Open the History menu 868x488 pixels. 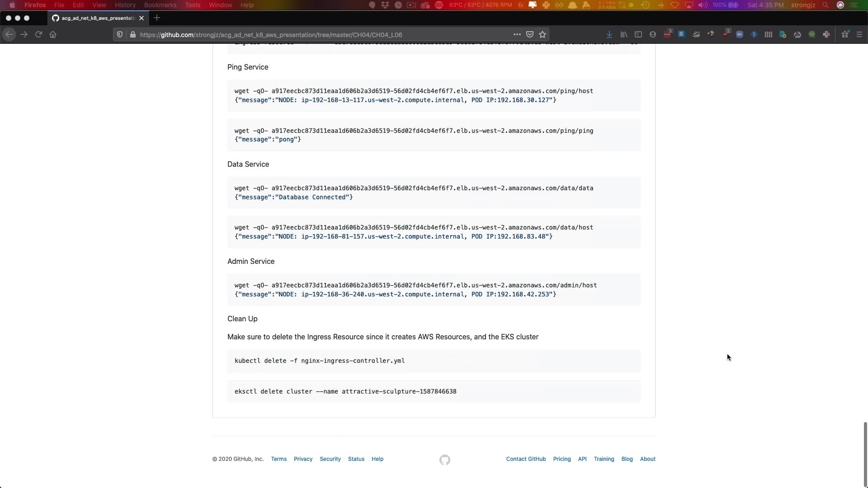pyautogui.click(x=125, y=5)
